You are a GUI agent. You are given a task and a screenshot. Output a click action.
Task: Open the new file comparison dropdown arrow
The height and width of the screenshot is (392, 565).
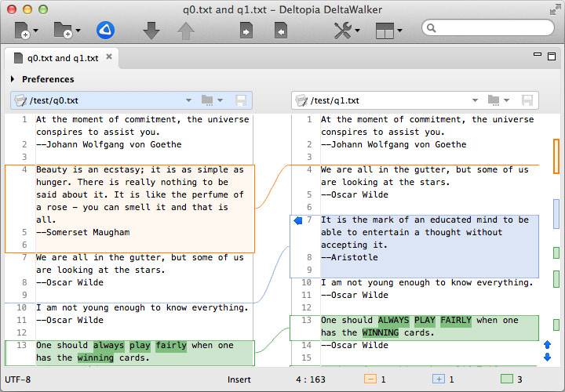pyautogui.click(x=35, y=31)
